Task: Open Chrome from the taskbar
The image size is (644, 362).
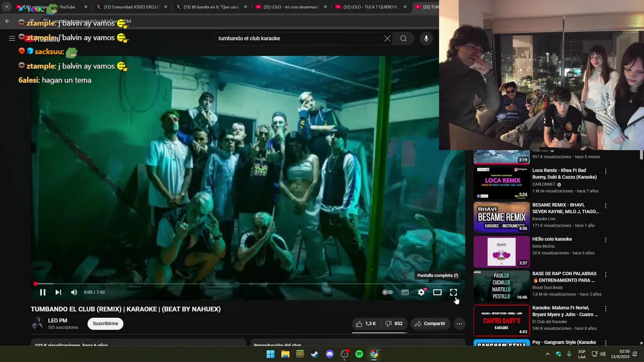Action: 374,354
